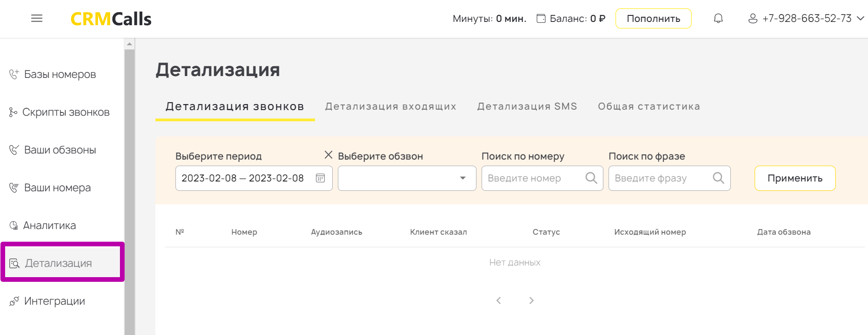Go to previous page arrow
The image size is (868, 335).
click(x=498, y=300)
